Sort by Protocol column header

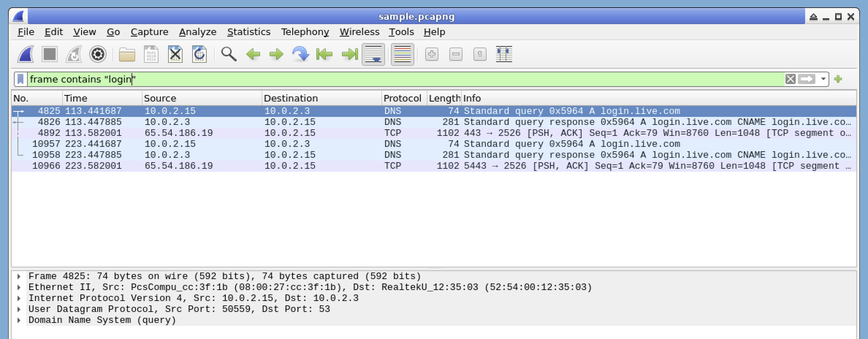pos(404,98)
